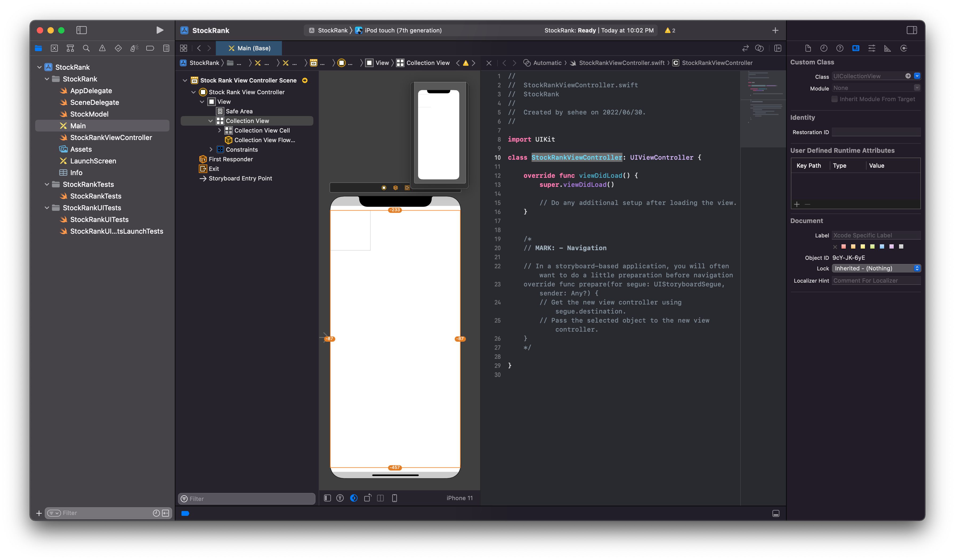Click the Add Editor on Right icon
The height and width of the screenshot is (560, 955).
tap(778, 48)
